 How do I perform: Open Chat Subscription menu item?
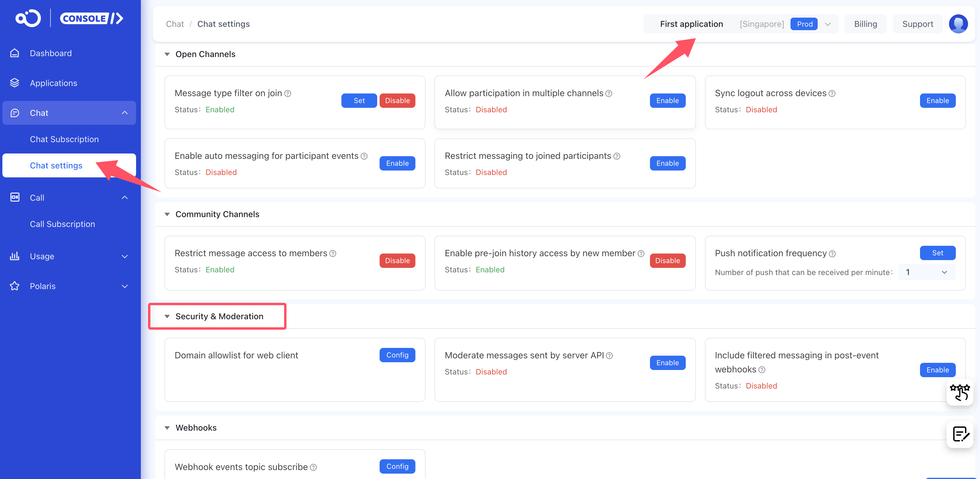(x=64, y=139)
